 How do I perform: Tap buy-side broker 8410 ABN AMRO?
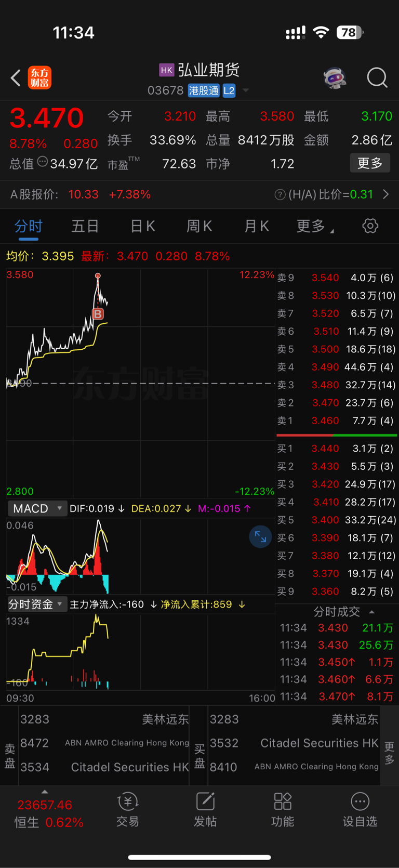[x=294, y=767]
